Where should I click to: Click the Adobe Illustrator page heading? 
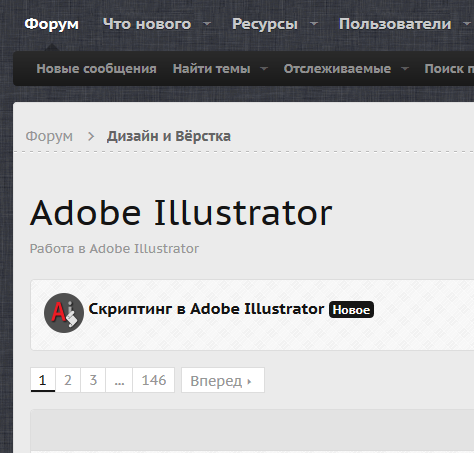click(181, 213)
